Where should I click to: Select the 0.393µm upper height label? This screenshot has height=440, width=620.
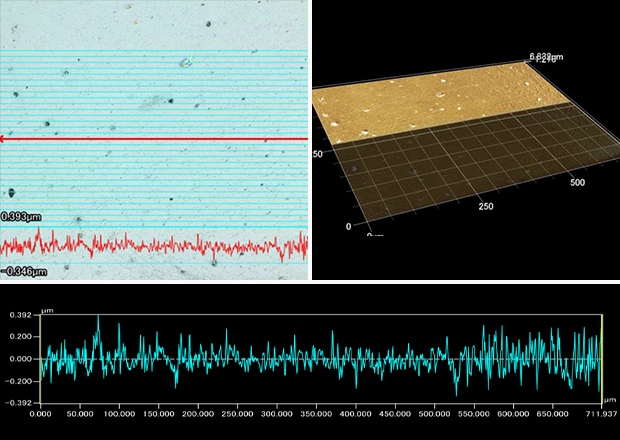(21, 216)
